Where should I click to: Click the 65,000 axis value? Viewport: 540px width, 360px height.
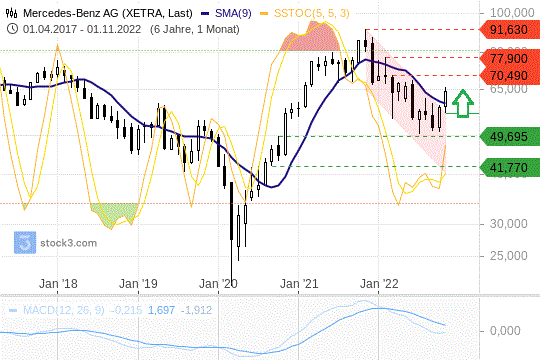[508, 89]
